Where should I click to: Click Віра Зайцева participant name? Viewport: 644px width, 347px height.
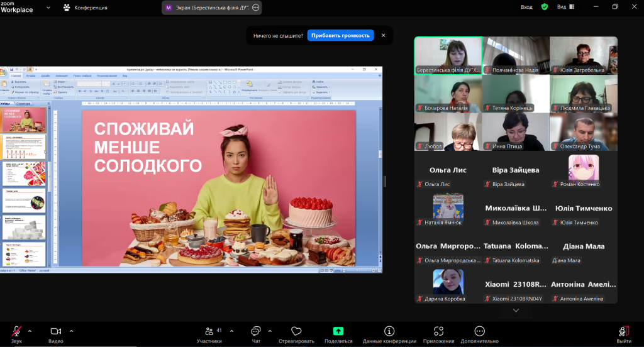[516, 170]
